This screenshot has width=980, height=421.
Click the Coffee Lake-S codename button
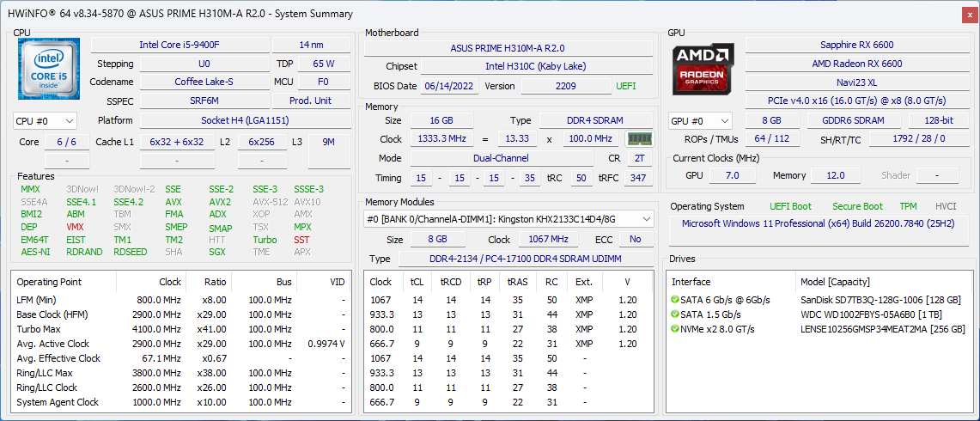pyautogui.click(x=204, y=82)
